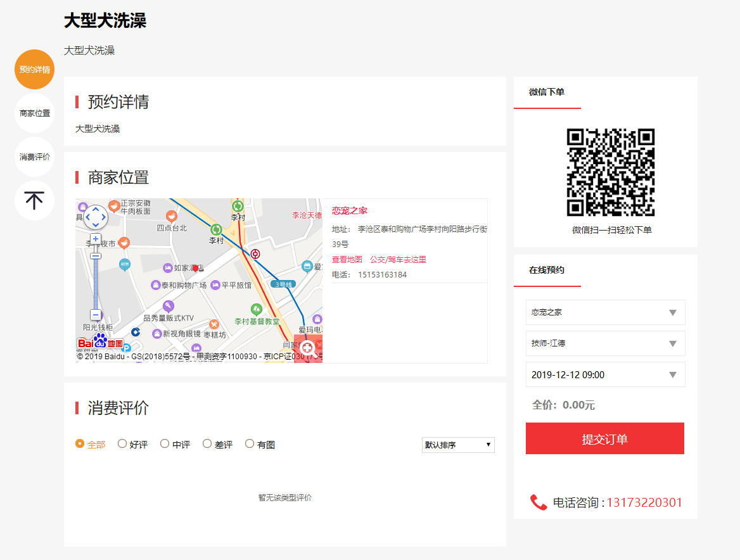Click the 暂无该类型评价 message

coord(285,497)
